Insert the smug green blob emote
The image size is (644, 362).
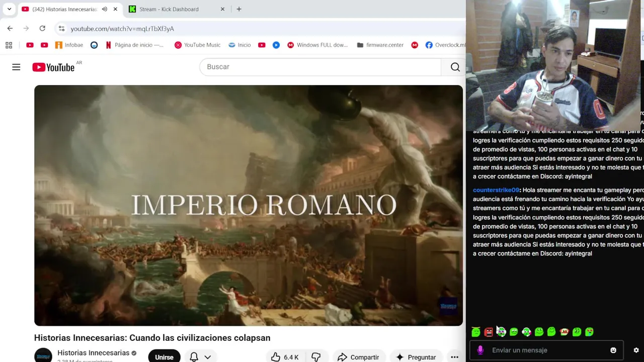[x=514, y=332]
